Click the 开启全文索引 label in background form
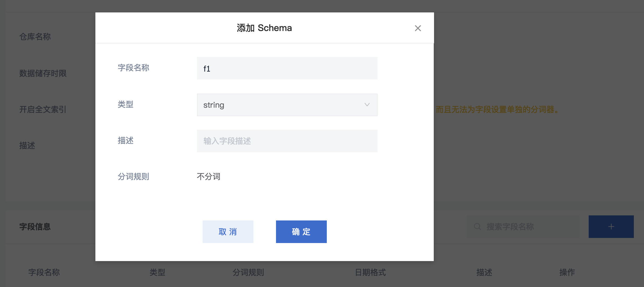The width and height of the screenshot is (644, 287). pyautogui.click(x=43, y=109)
